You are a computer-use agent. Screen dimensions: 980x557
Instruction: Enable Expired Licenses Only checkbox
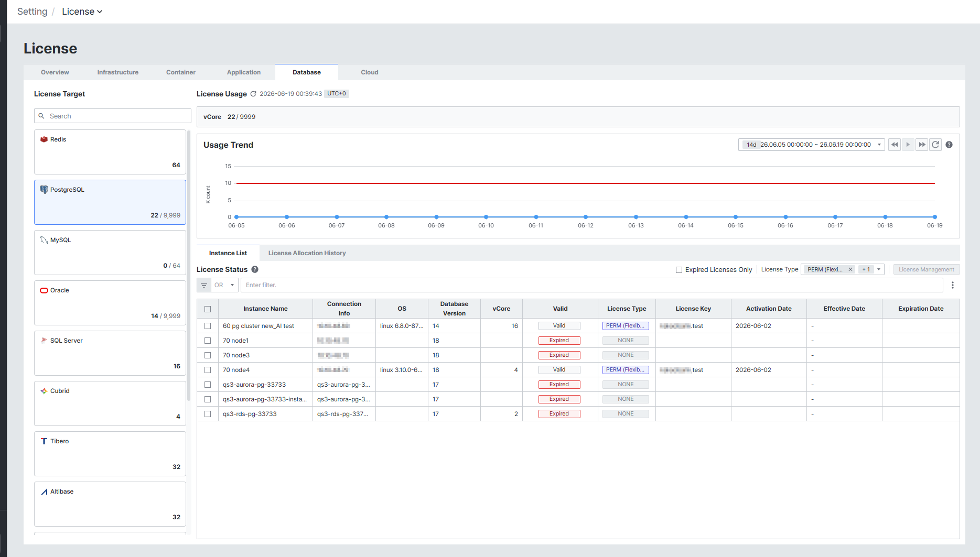click(679, 270)
